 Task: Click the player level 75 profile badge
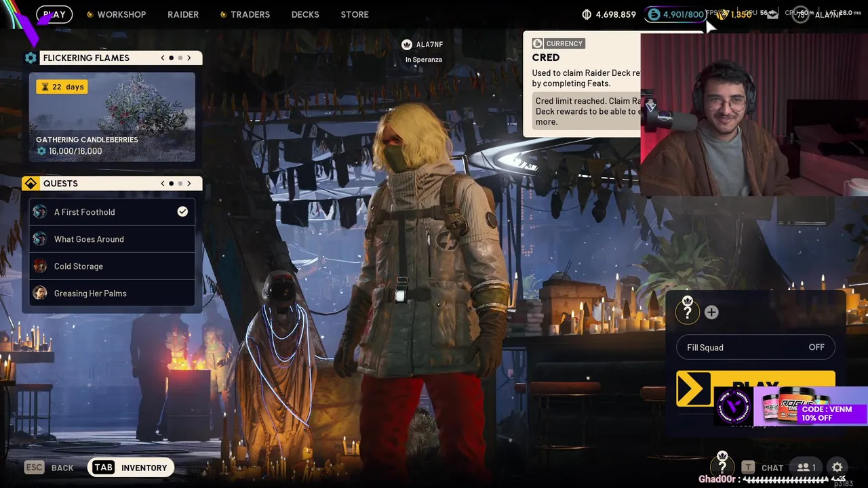(x=801, y=14)
